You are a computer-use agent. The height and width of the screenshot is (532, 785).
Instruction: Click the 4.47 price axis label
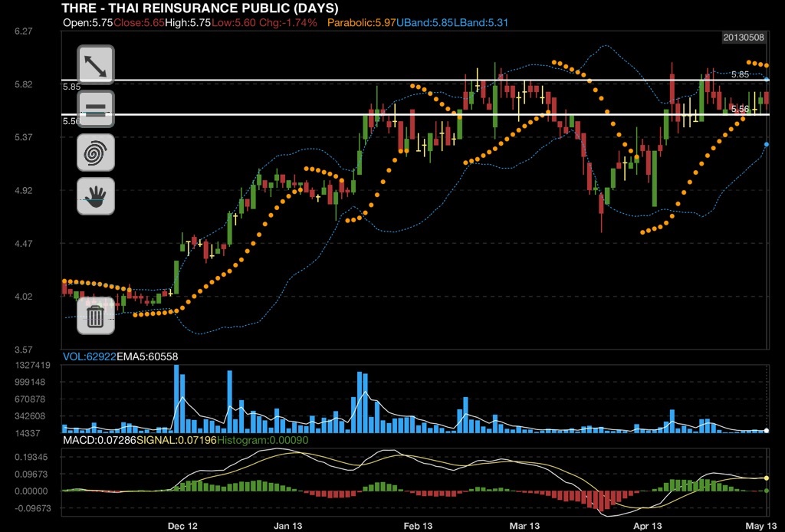24,244
